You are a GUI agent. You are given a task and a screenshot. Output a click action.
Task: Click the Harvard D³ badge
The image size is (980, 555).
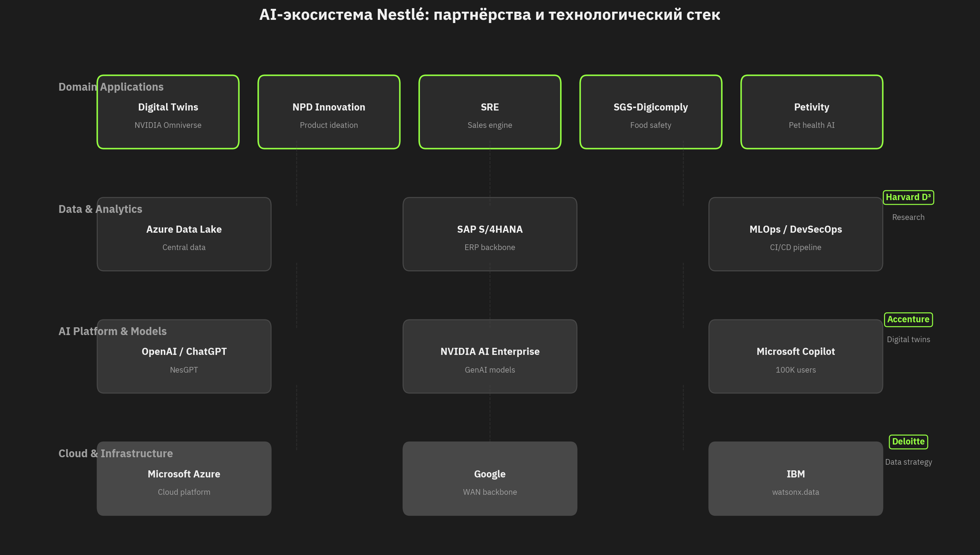coord(908,197)
